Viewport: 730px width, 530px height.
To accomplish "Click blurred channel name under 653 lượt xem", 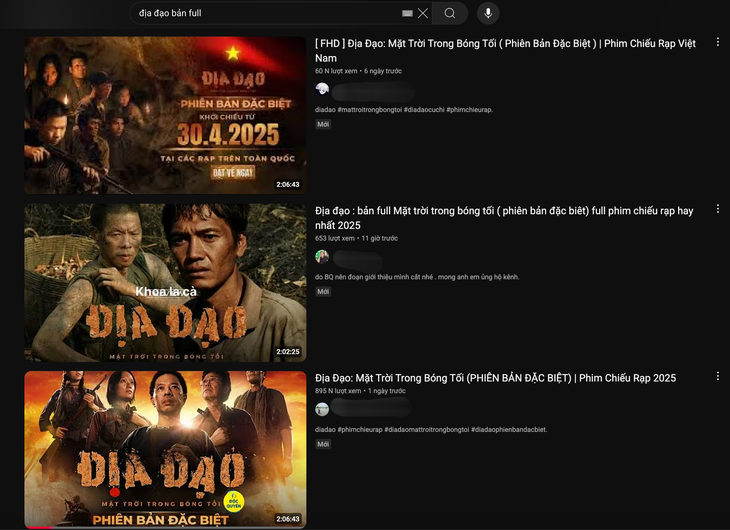I will (x=358, y=260).
